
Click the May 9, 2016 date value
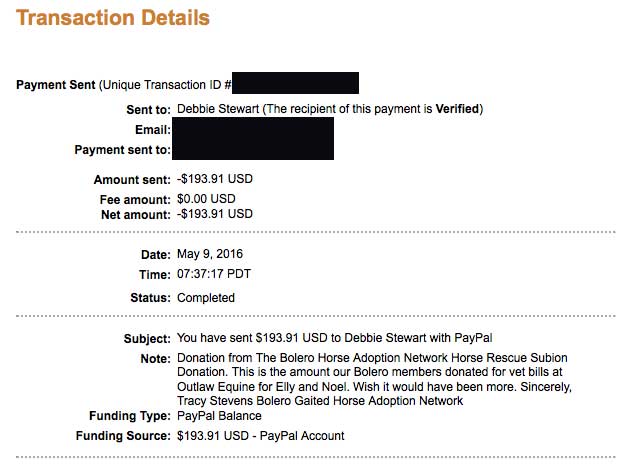(210, 254)
